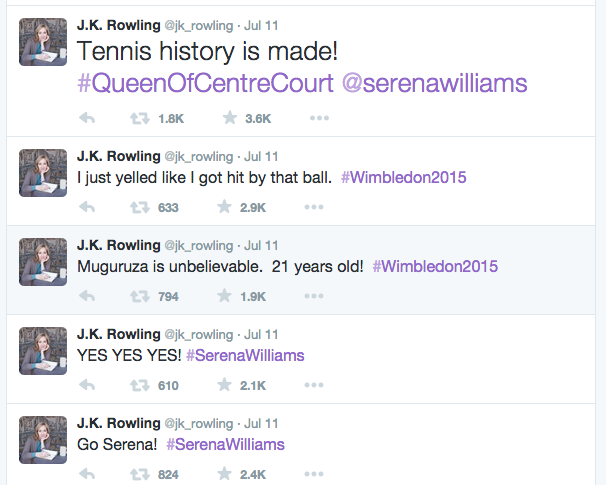Open J.K. Rowling avatar on 'YES YES YES!' tweet

tap(43, 351)
